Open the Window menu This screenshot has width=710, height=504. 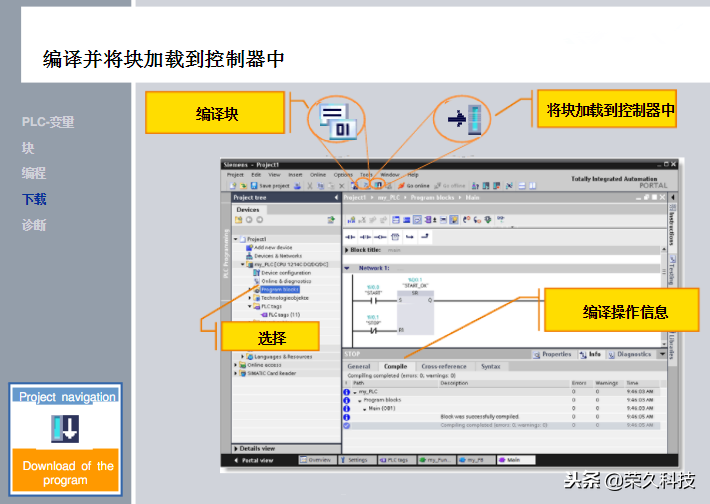[x=390, y=175]
